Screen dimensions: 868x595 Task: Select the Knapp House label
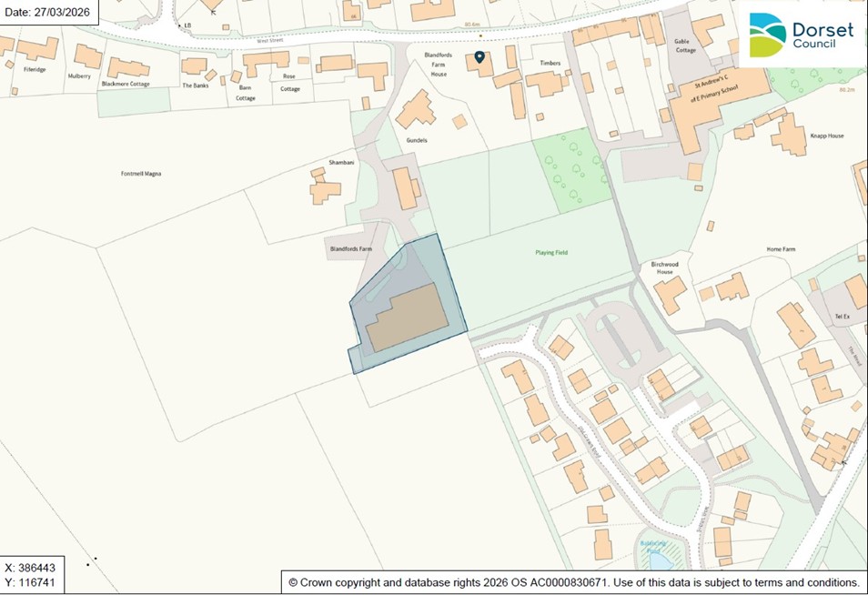click(826, 136)
